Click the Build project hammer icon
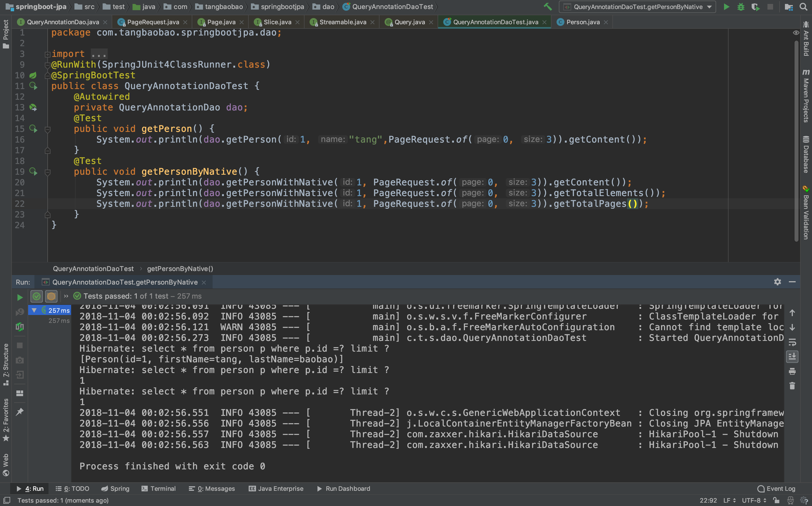This screenshot has width=812, height=506. [x=548, y=7]
